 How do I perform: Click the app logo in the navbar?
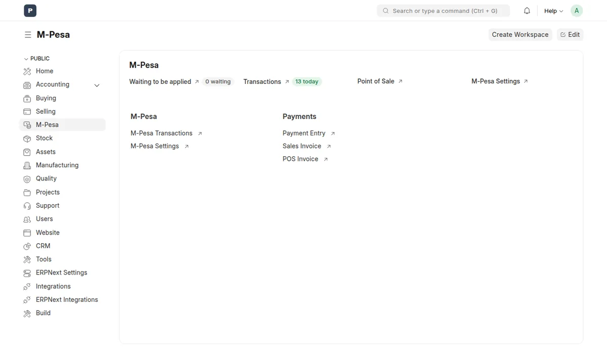(30, 10)
